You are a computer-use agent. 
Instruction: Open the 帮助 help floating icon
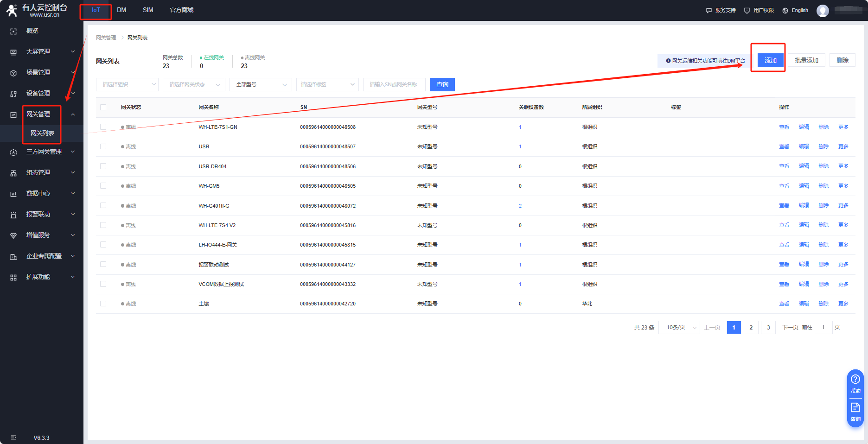coord(855,383)
